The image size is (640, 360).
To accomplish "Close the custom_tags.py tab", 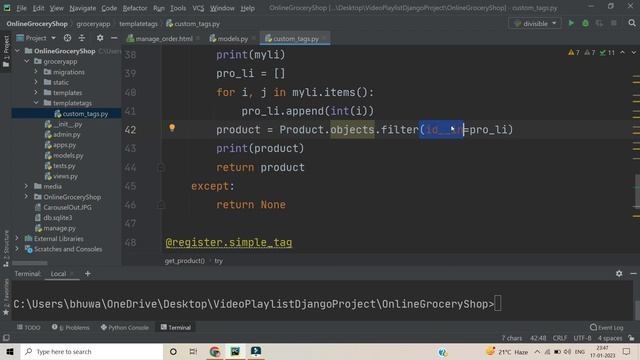I will click(324, 39).
